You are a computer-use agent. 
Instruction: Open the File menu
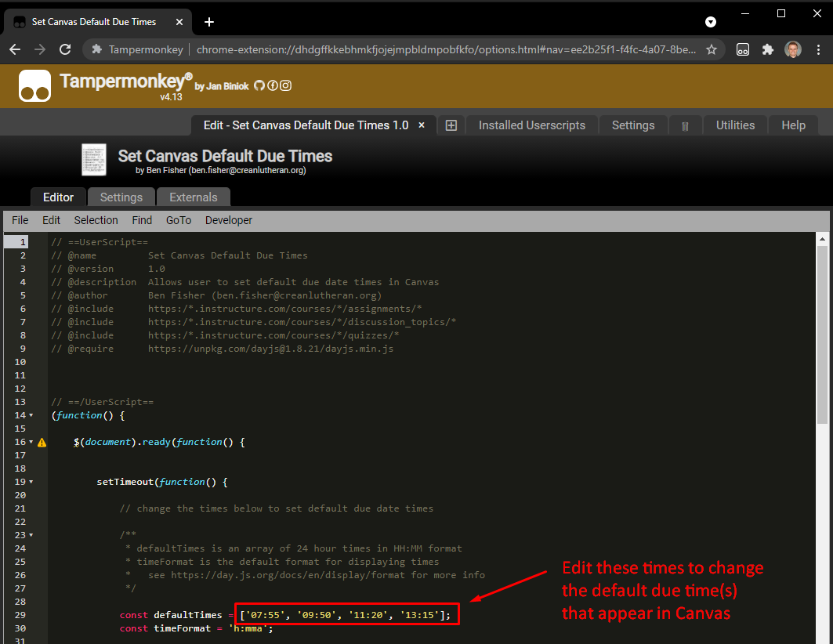click(20, 220)
